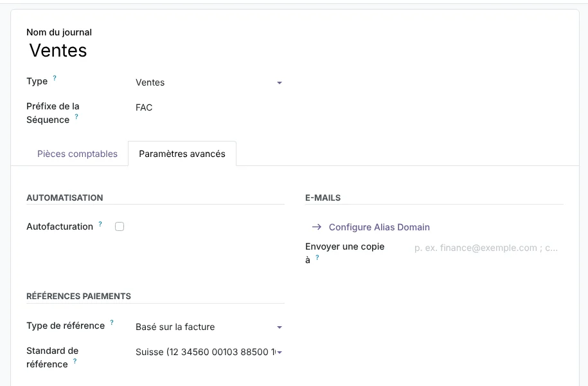Click the help icon beside Standard de référence
The image size is (588, 386).
click(75, 361)
